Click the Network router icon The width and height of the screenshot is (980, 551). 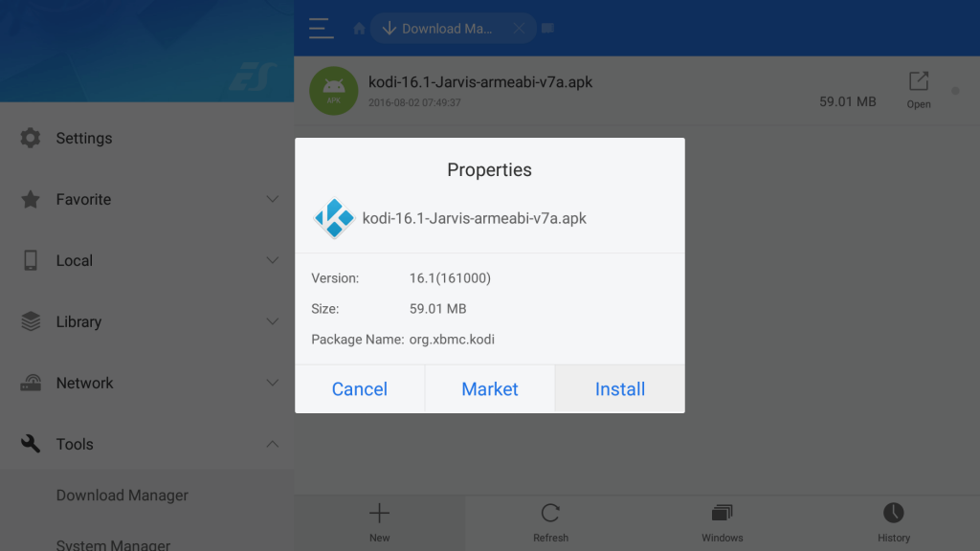pyautogui.click(x=31, y=383)
